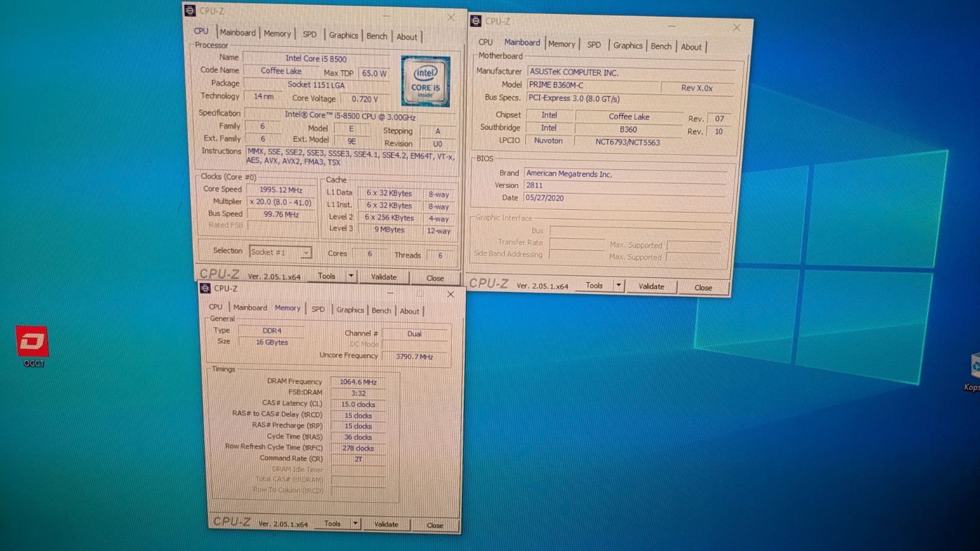Viewport: 980px width, 551px height.
Task: Click Validate button in Mainboard window
Action: tap(651, 286)
